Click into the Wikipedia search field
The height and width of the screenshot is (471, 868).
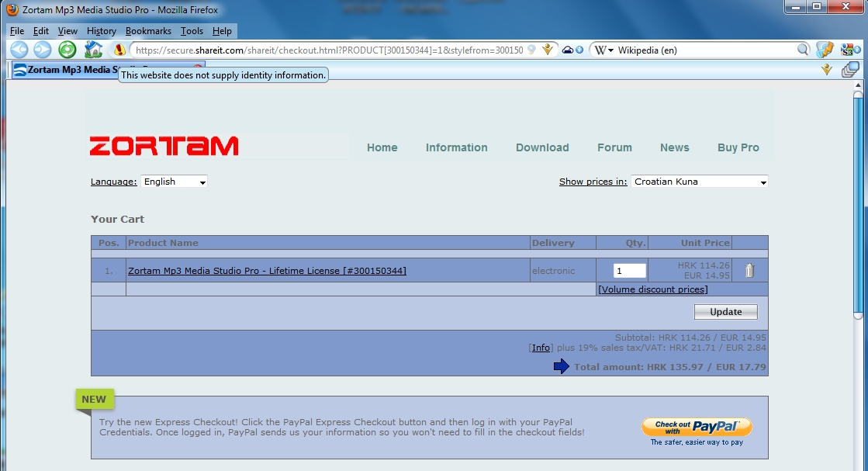tap(706, 50)
